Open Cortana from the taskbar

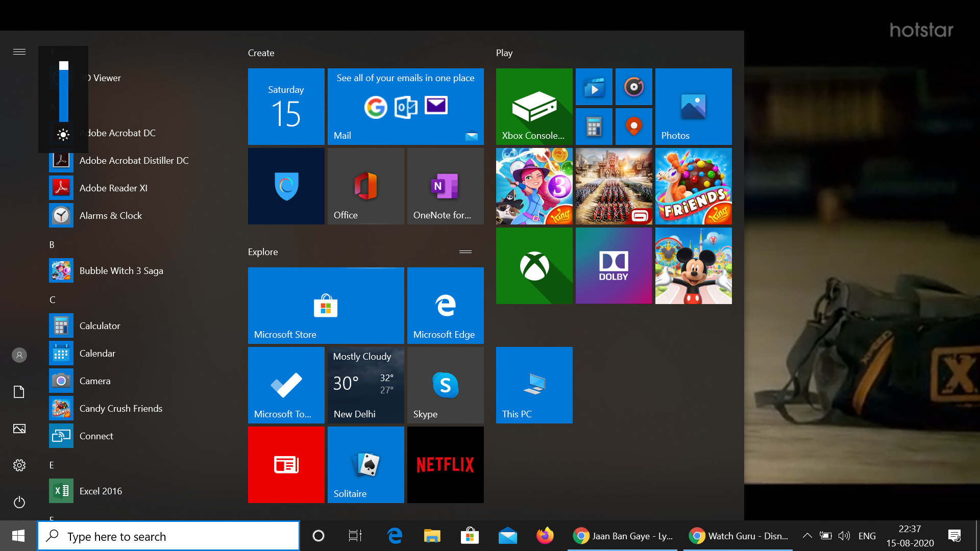pos(318,536)
